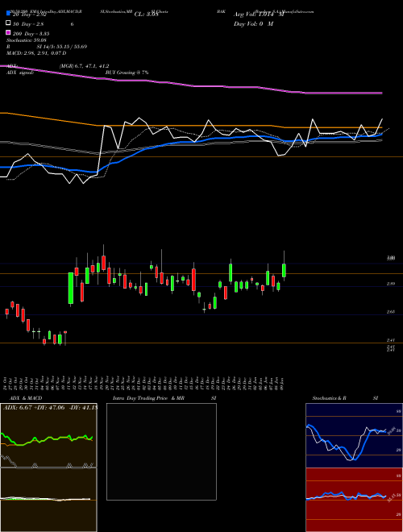
Task: Select the '20 Day - 2.92' label
Action: pyautogui.click(x=29, y=15)
